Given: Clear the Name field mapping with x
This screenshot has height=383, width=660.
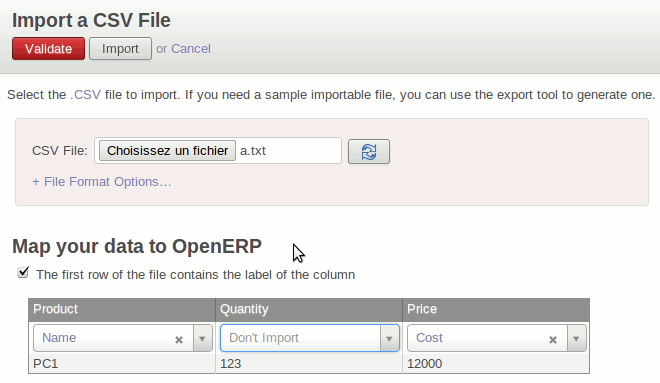Looking at the screenshot, I should [x=179, y=340].
